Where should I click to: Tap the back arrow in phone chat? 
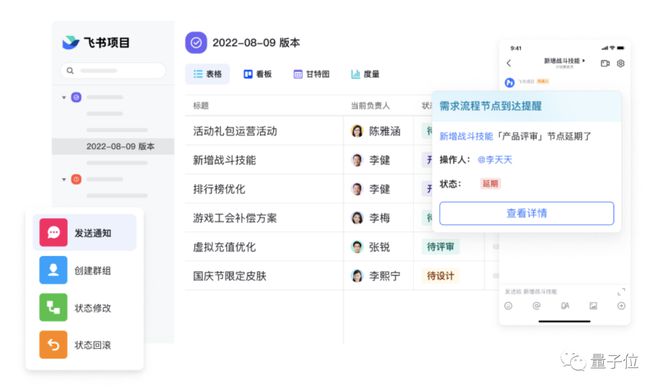509,63
